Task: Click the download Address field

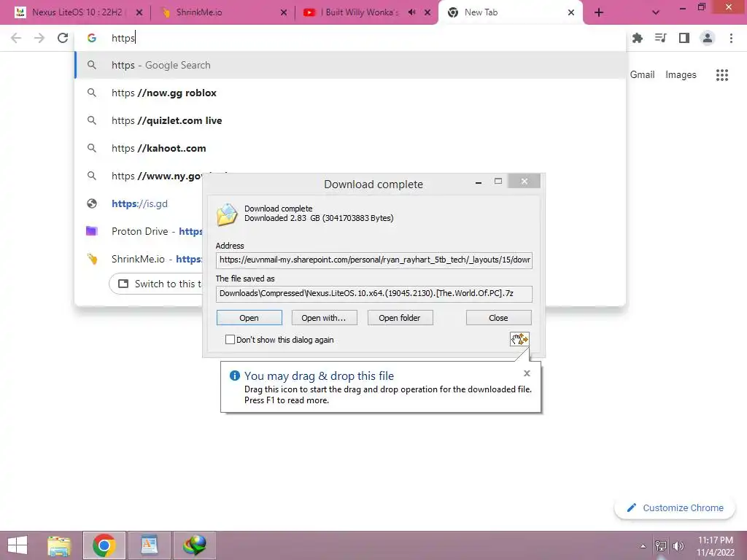Action: (373, 260)
